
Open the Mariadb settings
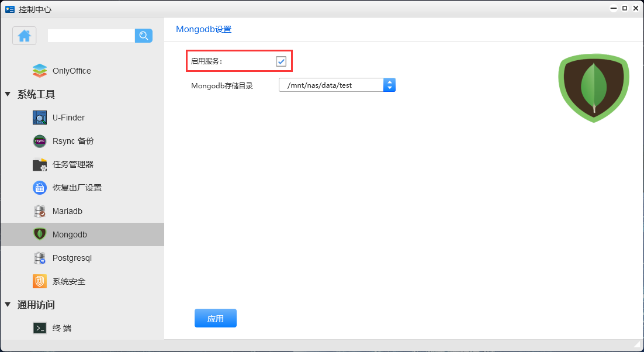point(67,211)
